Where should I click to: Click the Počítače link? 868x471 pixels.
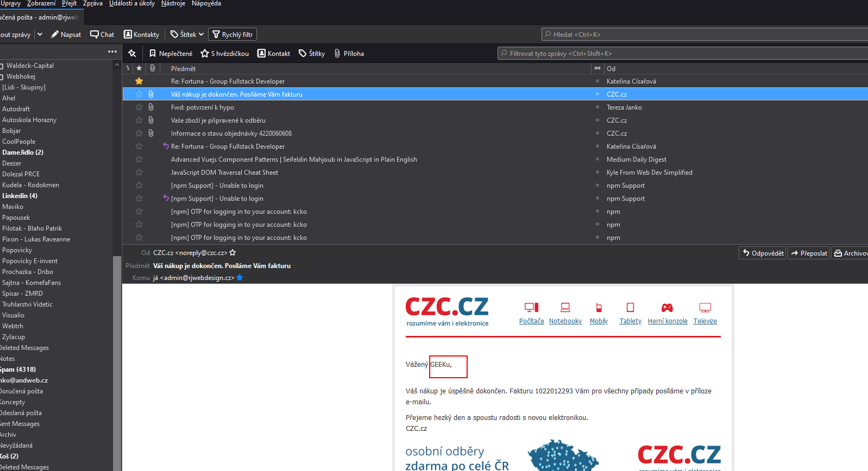tap(531, 321)
